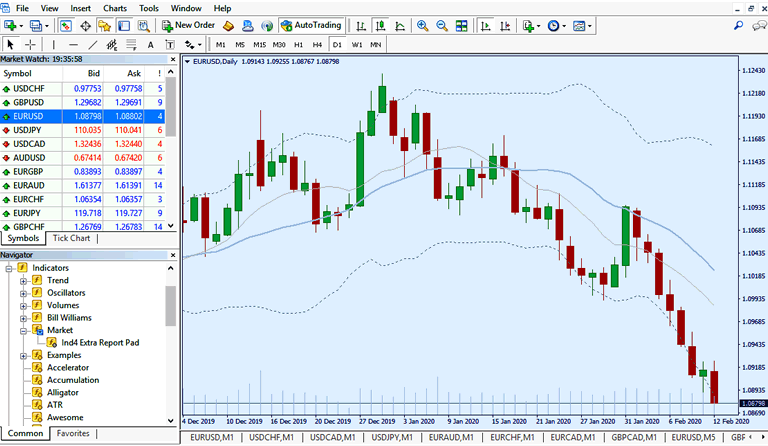This screenshot has height=446, width=768.
Task: Toggle the AutoTrading button
Action: click(311, 25)
